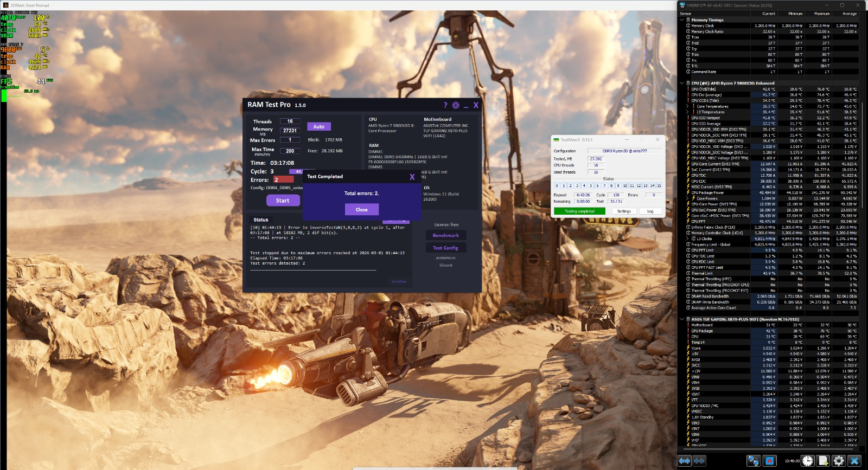Collapse the CPU [#0] Ryzen 7 9800X3D group
The image size is (868, 470).
click(x=682, y=83)
